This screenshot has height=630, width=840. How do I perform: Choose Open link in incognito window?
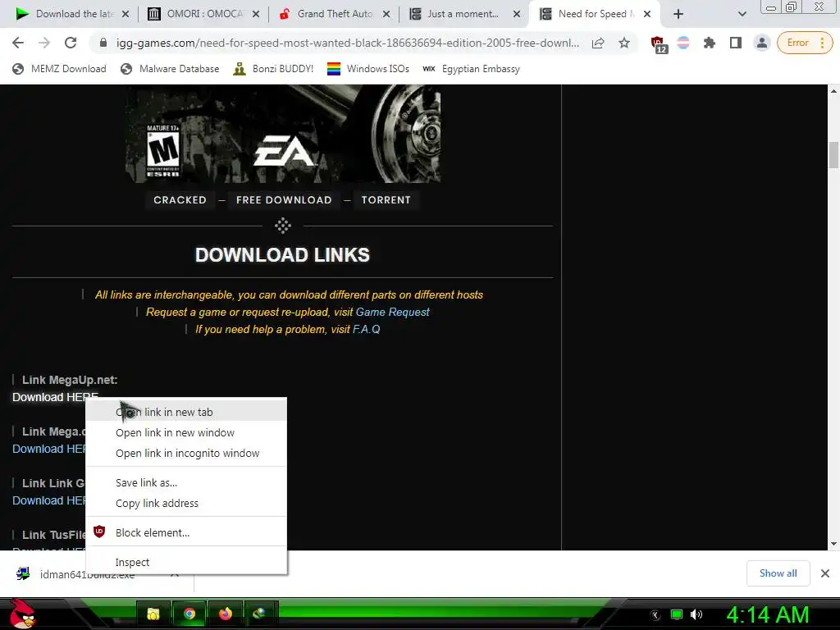186,453
